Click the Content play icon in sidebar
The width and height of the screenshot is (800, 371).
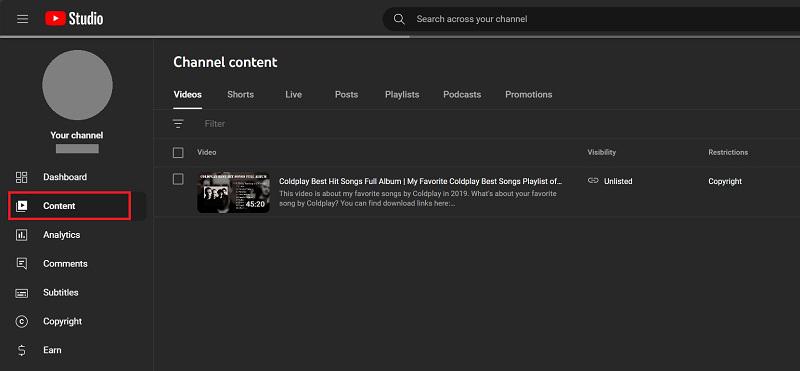[x=21, y=206]
